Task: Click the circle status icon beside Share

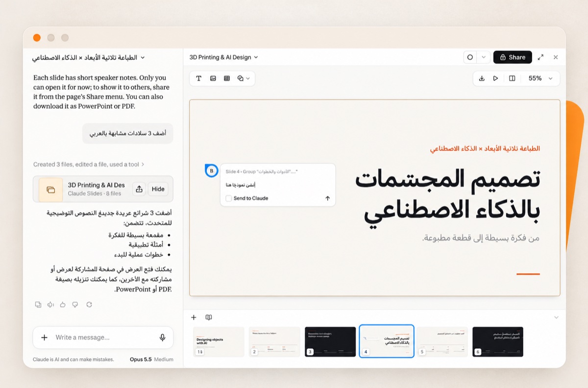Action: coord(470,57)
